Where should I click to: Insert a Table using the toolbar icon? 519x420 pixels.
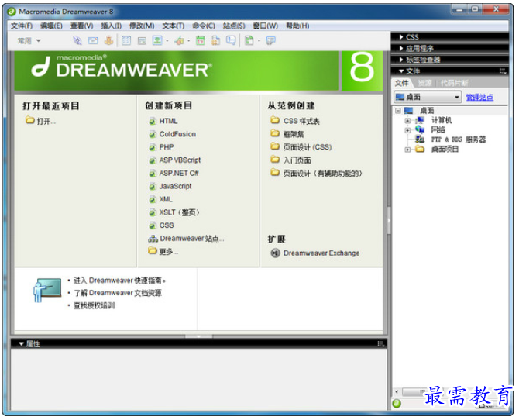tap(126, 41)
